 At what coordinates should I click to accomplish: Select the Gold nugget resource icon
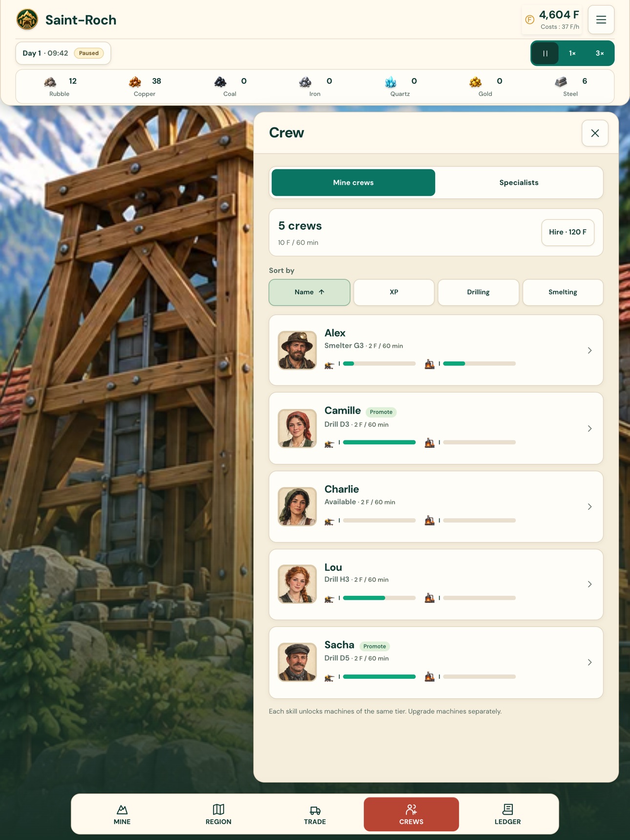click(476, 82)
